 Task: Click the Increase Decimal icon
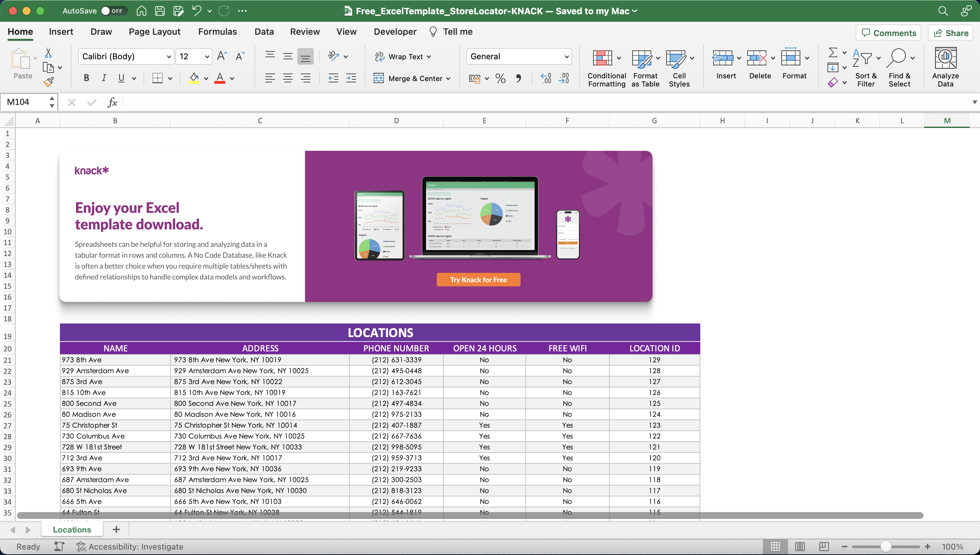tap(545, 78)
